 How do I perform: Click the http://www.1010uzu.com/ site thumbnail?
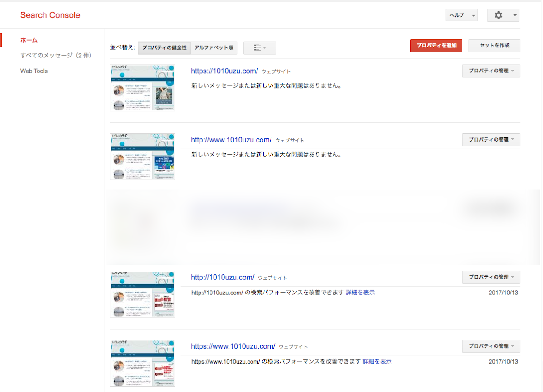pyautogui.click(x=143, y=156)
